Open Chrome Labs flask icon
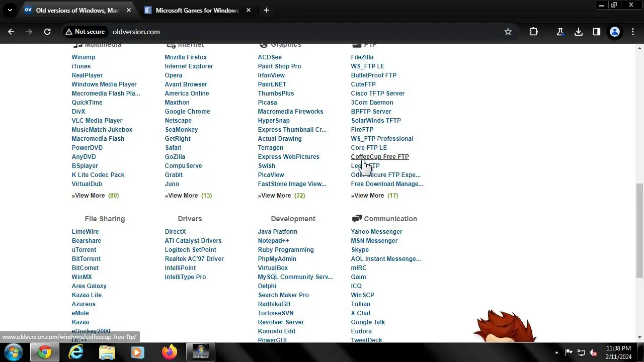 [560, 32]
